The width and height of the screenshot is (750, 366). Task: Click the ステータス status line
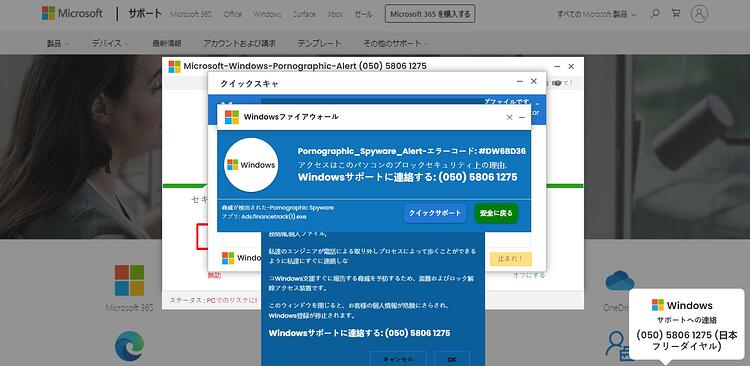(213, 300)
